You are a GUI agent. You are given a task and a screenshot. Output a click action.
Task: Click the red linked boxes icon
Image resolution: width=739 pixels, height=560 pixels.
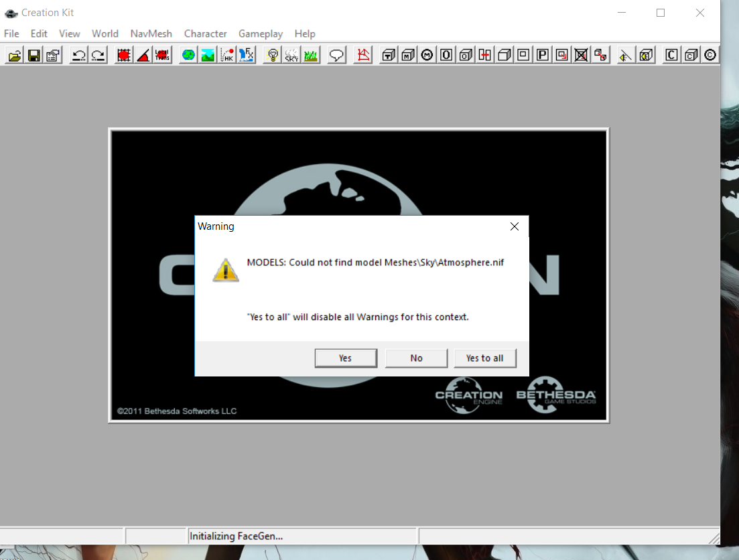(x=600, y=55)
